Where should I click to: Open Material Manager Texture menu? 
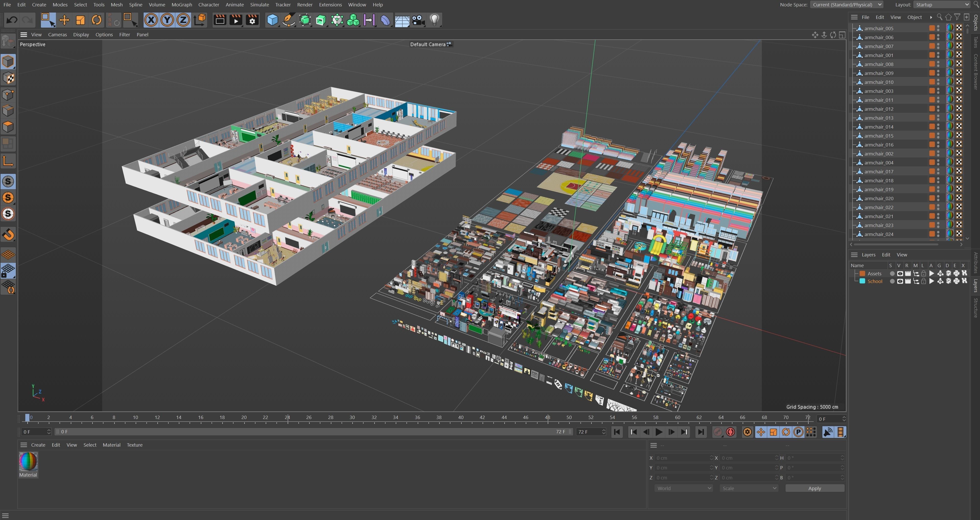point(135,445)
